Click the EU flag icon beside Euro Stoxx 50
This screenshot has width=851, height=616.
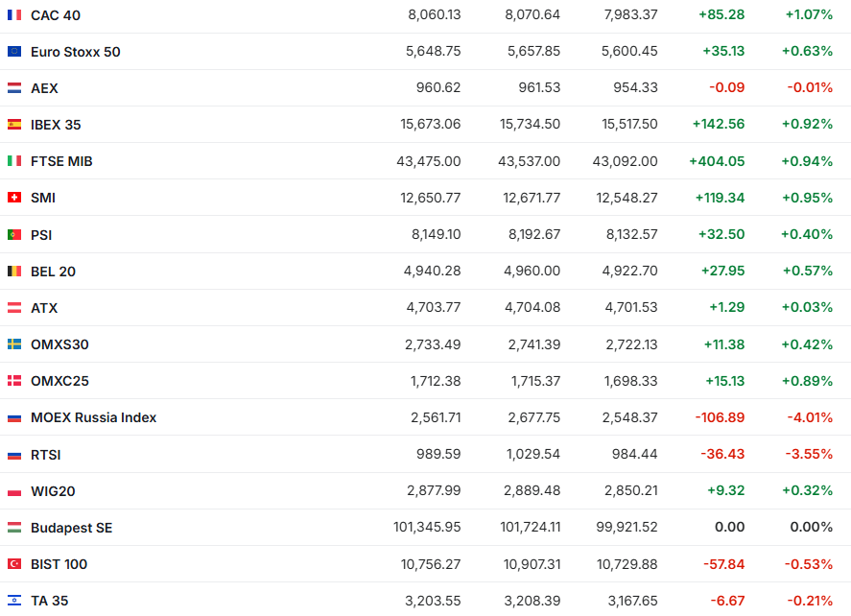click(14, 52)
